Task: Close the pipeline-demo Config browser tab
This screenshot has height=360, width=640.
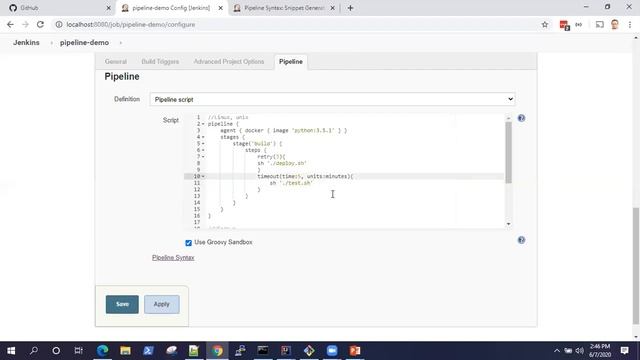Action: (220, 8)
